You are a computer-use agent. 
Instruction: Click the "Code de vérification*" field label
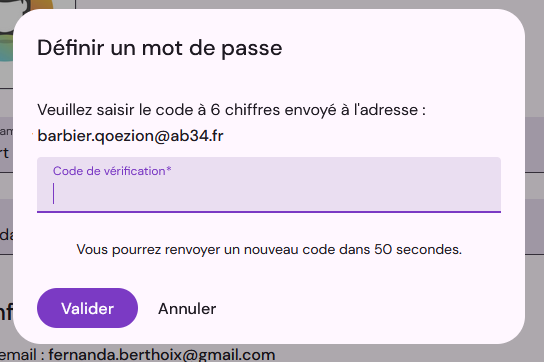[x=112, y=171]
